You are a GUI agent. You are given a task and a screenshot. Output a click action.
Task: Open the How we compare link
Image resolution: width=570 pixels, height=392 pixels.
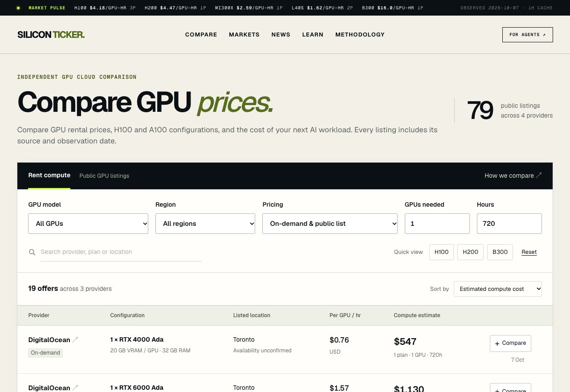coord(513,176)
